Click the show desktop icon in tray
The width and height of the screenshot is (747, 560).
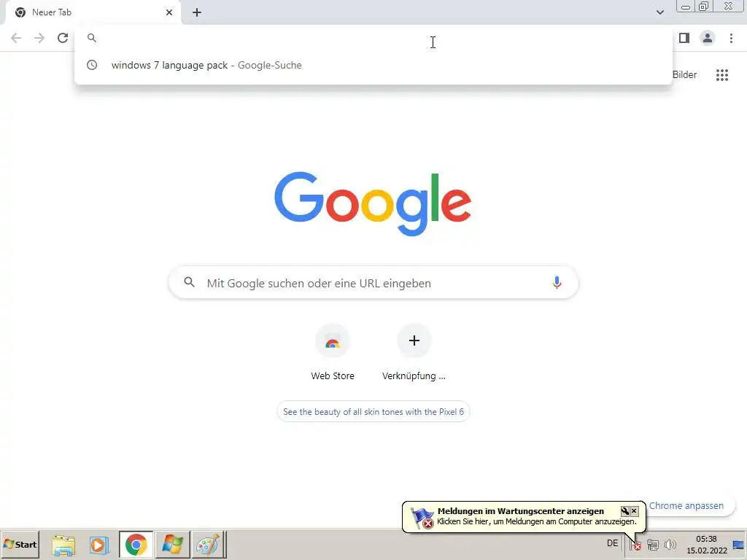click(738, 545)
